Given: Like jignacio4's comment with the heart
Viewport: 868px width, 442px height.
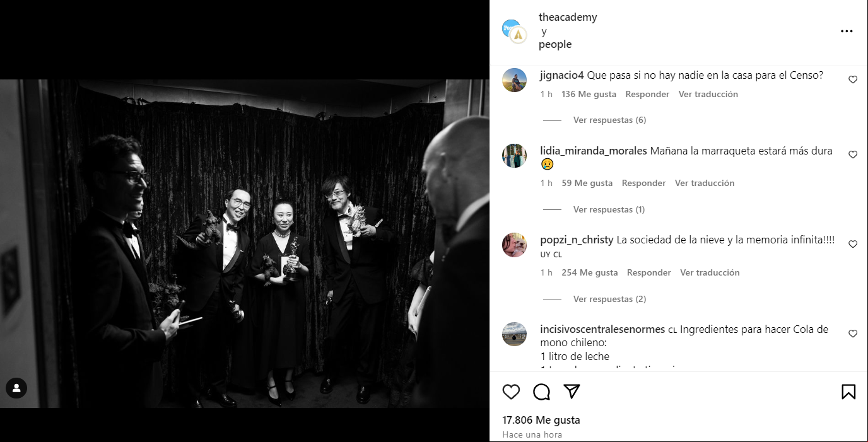Looking at the screenshot, I should (x=853, y=80).
